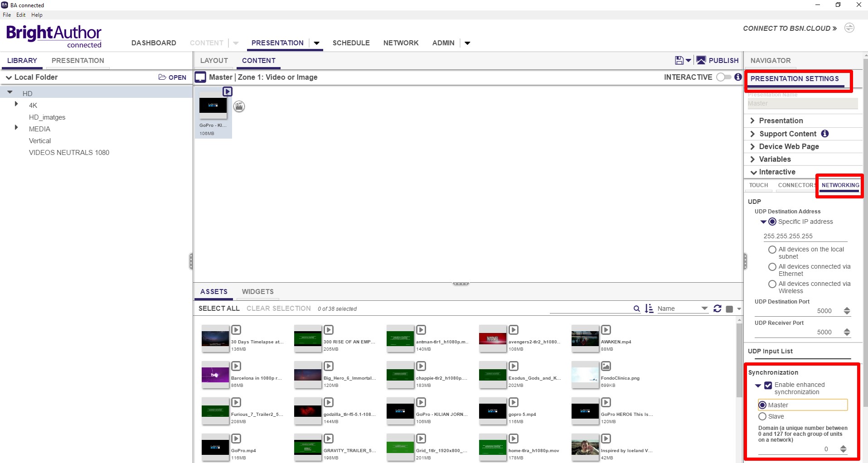The width and height of the screenshot is (868, 463).
Task: Open the Name sort dropdown
Action: [704, 309]
